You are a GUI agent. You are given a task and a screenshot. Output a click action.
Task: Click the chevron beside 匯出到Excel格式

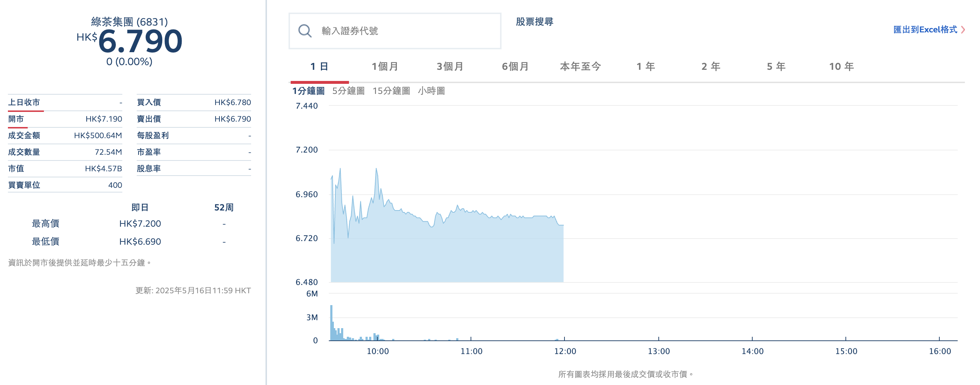click(963, 30)
